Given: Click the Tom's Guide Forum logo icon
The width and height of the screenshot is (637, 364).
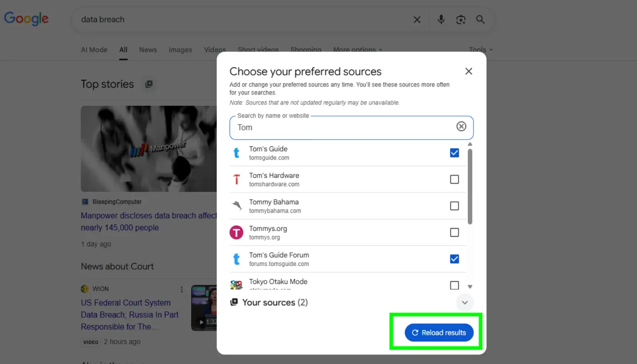Looking at the screenshot, I should 237,259.
